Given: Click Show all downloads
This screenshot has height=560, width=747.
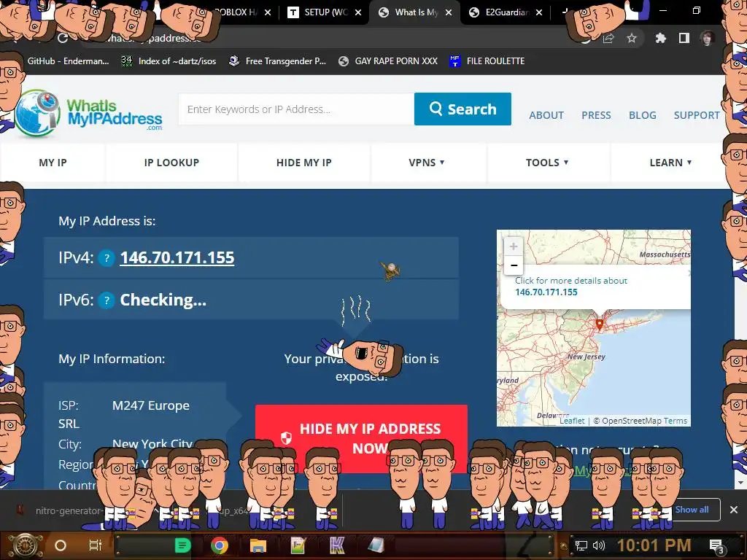Looking at the screenshot, I should tap(692, 510).
